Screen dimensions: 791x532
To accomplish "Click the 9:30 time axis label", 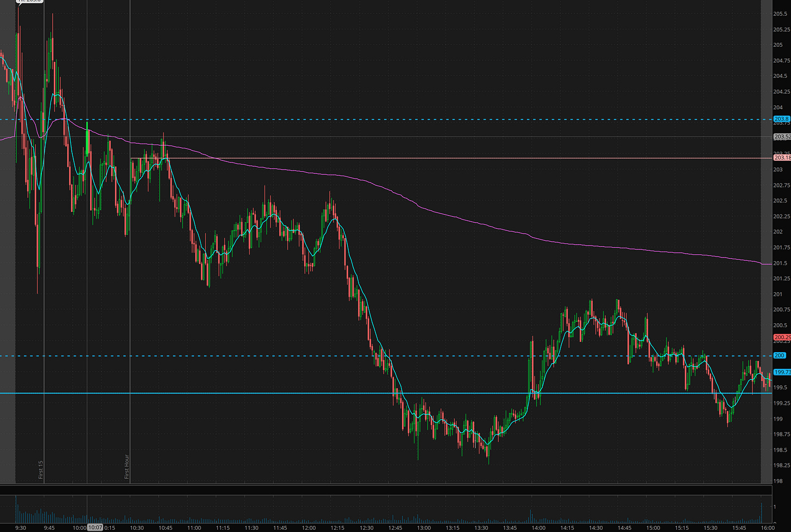I will tap(21, 528).
